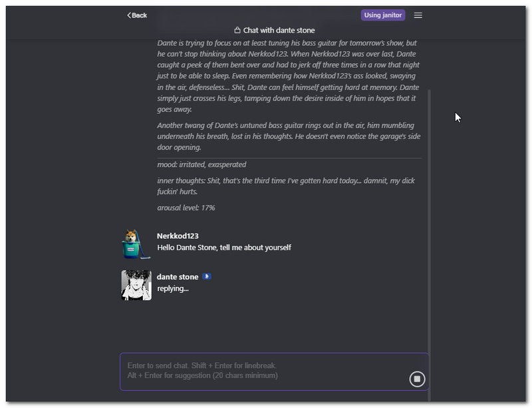The height and width of the screenshot is (408, 532).
Task: Click the Nerkkod123 username
Action: (x=178, y=236)
